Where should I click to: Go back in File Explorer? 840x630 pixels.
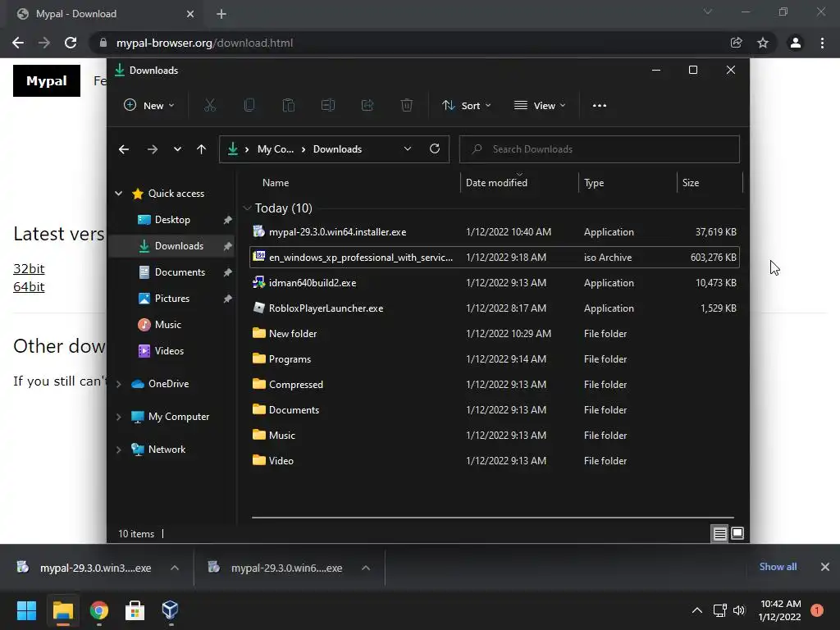[x=124, y=149]
